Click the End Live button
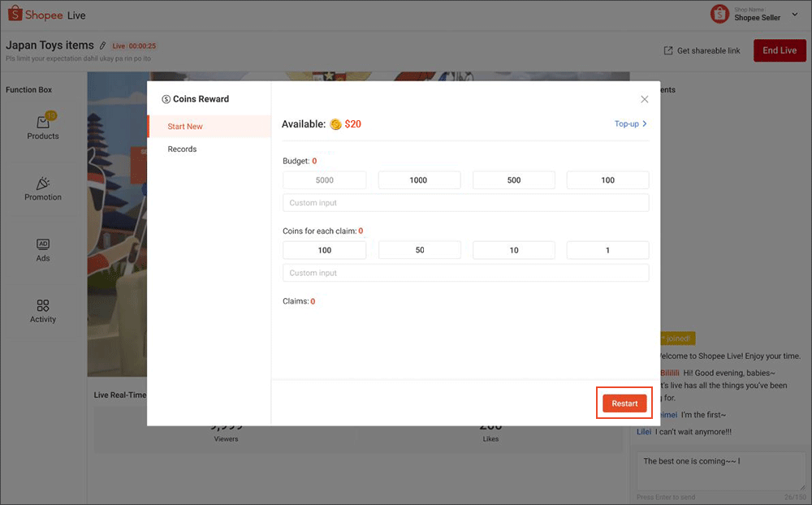 click(779, 50)
